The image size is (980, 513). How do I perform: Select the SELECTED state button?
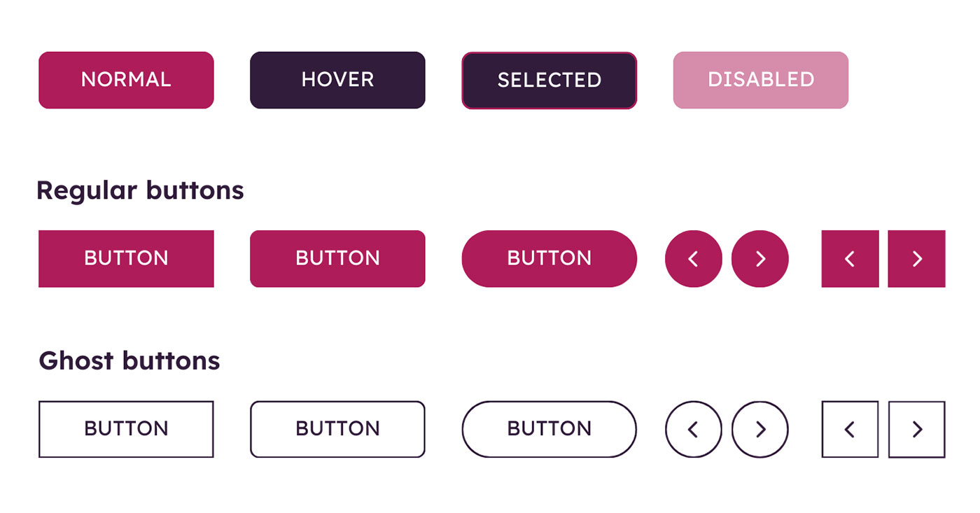549,80
